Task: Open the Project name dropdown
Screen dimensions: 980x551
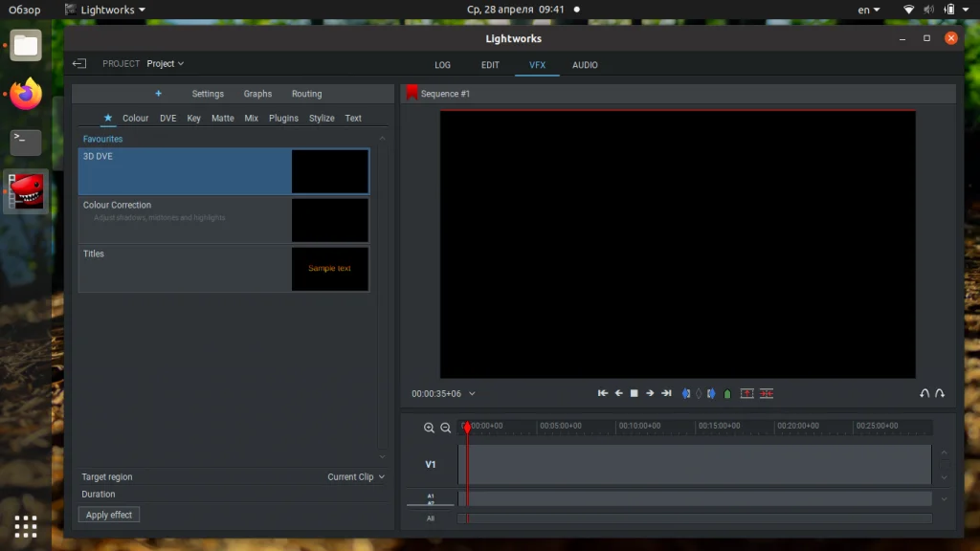Action: coord(165,64)
